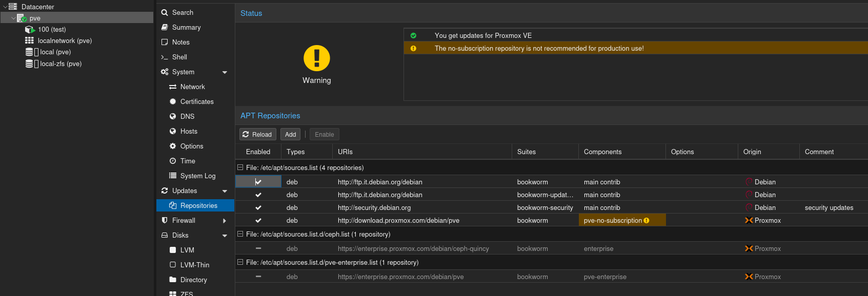Click the localnetwork (pve) grid icon
This screenshot has width=868, height=296.
[x=29, y=40]
